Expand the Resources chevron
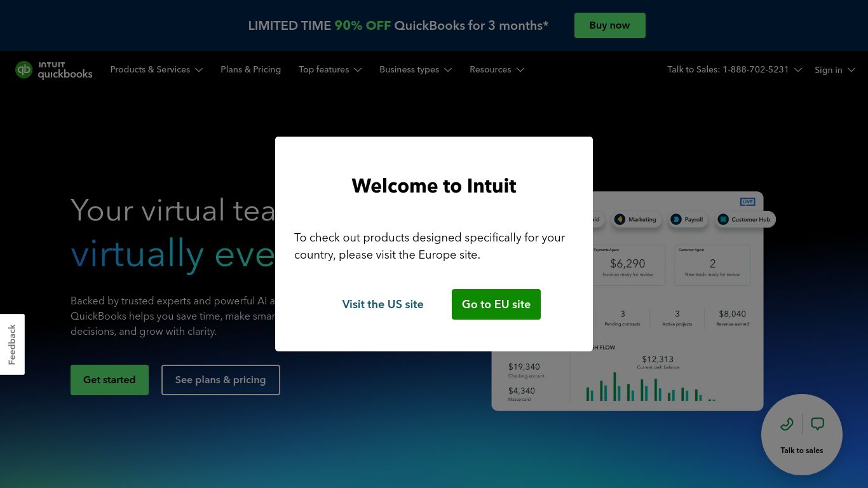The height and width of the screenshot is (488, 868). (520, 70)
